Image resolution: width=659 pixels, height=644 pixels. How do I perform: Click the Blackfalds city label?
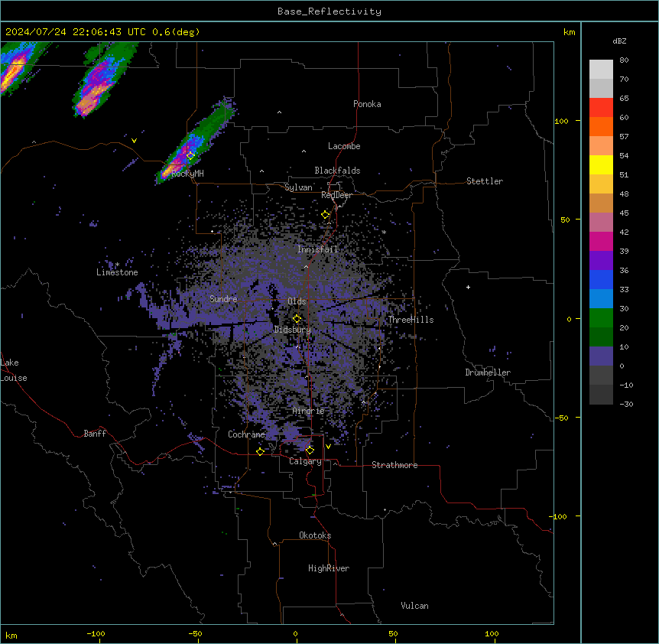point(337,171)
